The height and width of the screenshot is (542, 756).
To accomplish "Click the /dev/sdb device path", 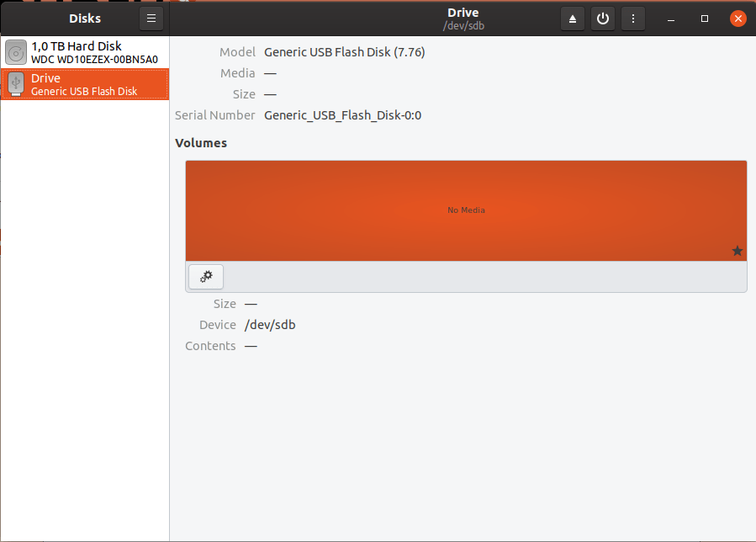I will 270,324.
